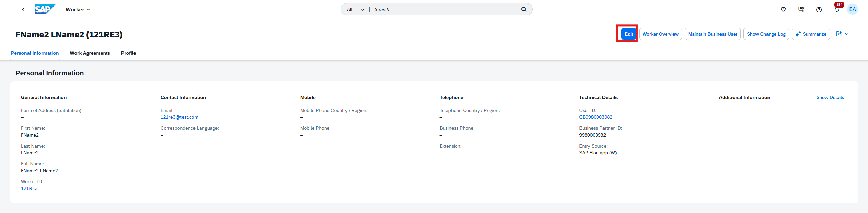Viewport: 868px width, 213px height.
Task: Open Worker Overview
Action: pyautogui.click(x=660, y=34)
